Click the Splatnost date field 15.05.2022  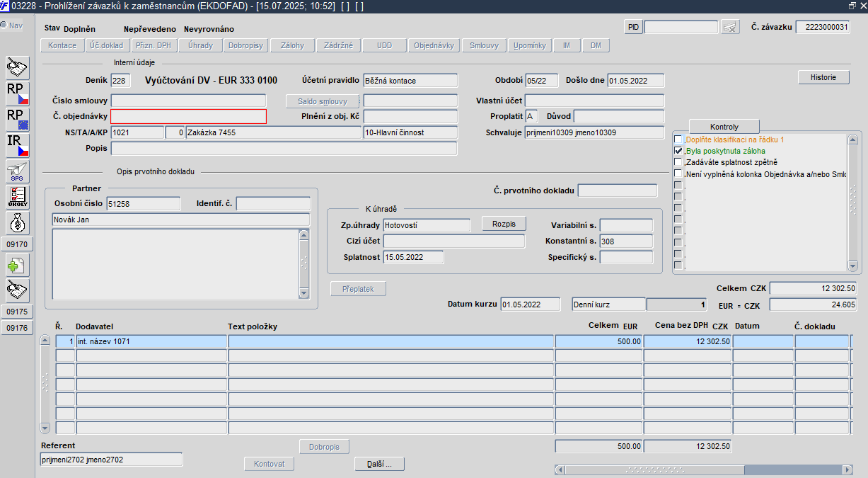click(x=413, y=257)
